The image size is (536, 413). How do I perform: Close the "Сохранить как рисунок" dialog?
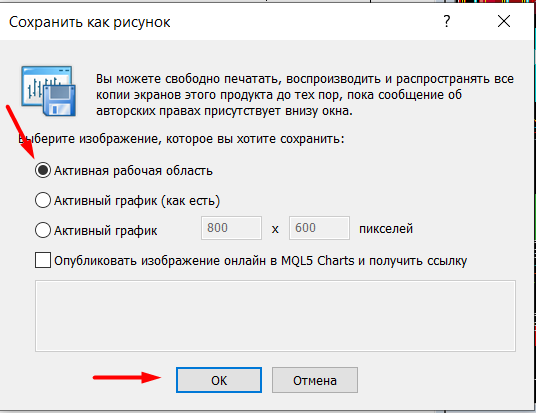click(x=504, y=22)
